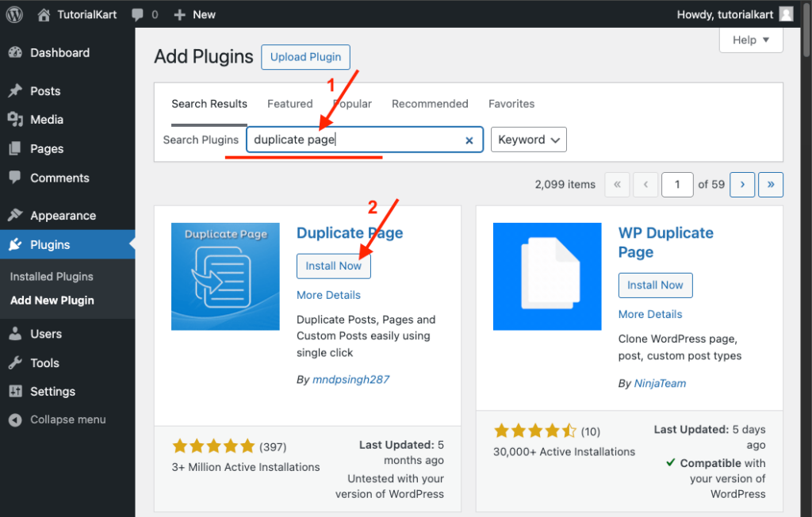Screen dimensions: 812x517
Task: Go to next results page
Action: [742, 185]
